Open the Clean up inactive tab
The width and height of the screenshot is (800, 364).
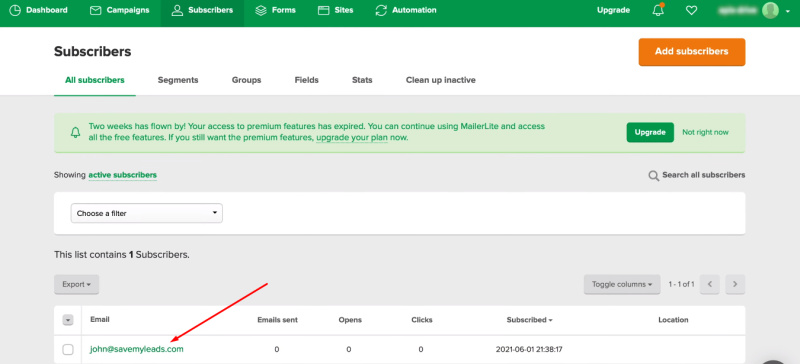[x=441, y=80]
